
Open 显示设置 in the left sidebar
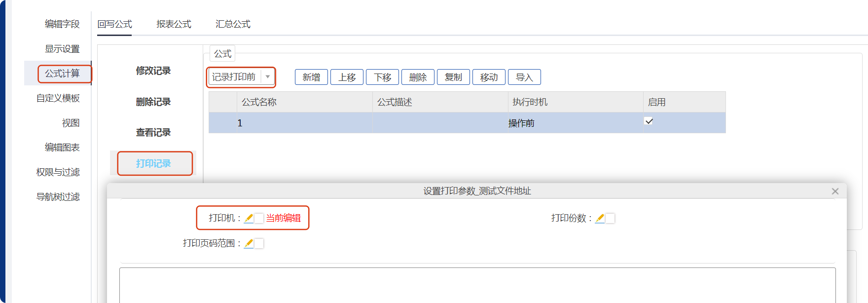click(62, 49)
